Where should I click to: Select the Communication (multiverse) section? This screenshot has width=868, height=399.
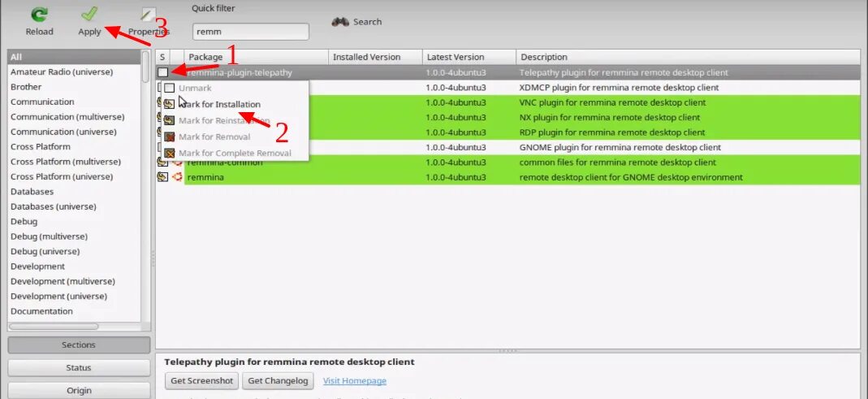coord(74,117)
